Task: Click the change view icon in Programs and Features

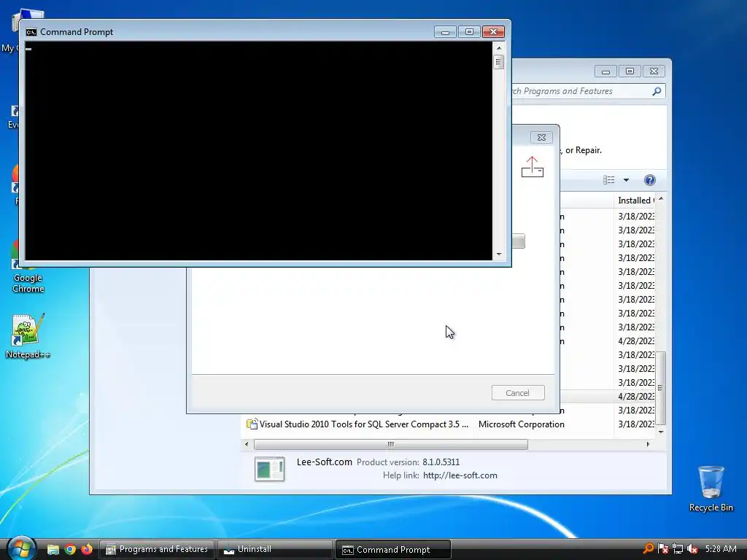Action: pyautogui.click(x=609, y=180)
